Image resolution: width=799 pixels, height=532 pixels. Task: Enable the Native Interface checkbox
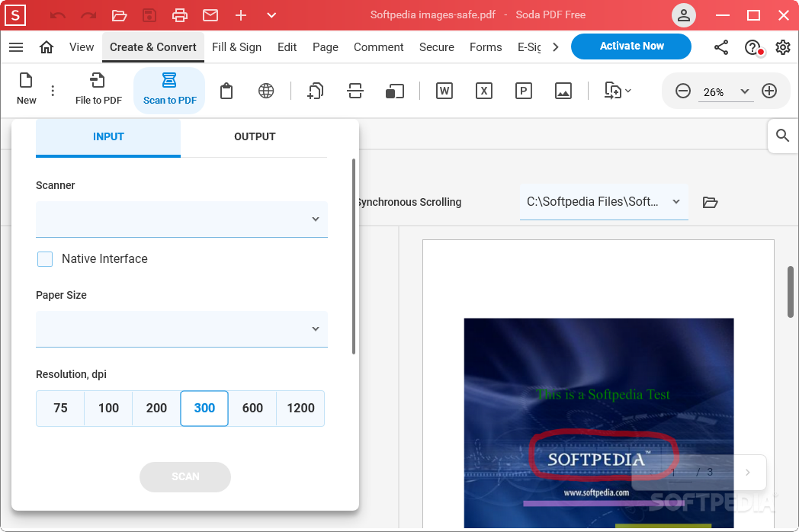(45, 259)
